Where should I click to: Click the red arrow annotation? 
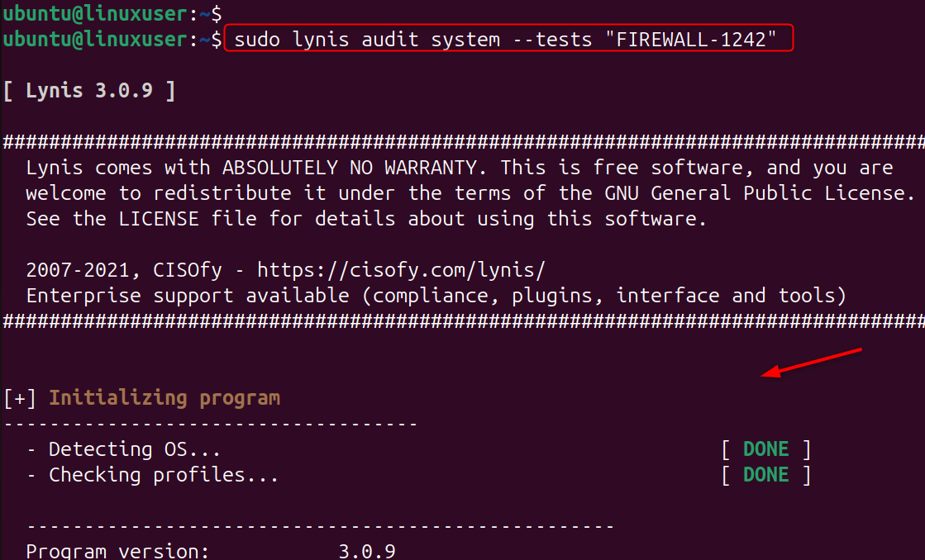tap(812, 363)
